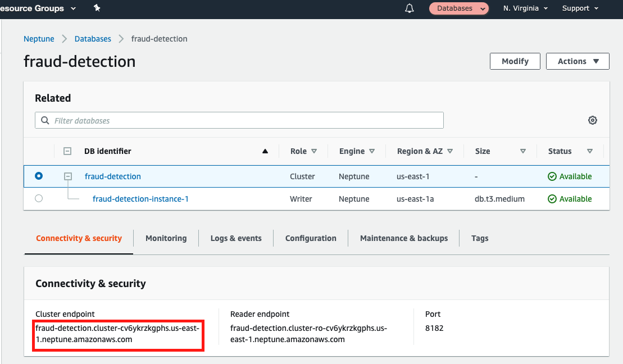The image size is (623, 364).
Task: Open the fraud-detection cluster link
Action: [x=113, y=176]
